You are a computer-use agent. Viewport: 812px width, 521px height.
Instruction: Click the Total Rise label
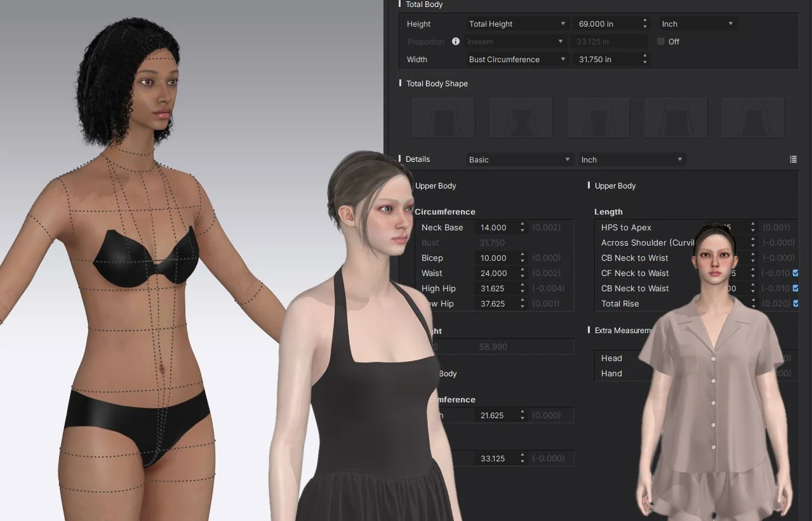pyautogui.click(x=620, y=303)
